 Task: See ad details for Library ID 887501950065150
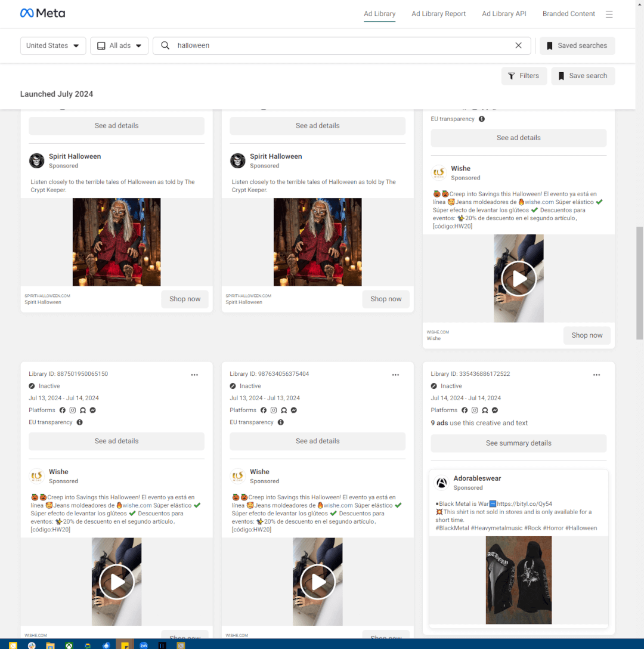click(116, 441)
